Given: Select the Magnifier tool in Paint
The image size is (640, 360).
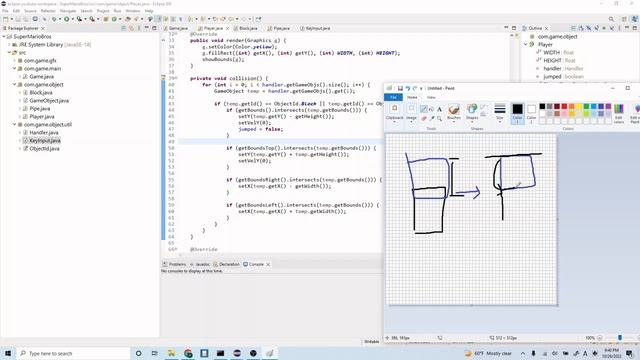Looking at the screenshot, I should [439, 118].
